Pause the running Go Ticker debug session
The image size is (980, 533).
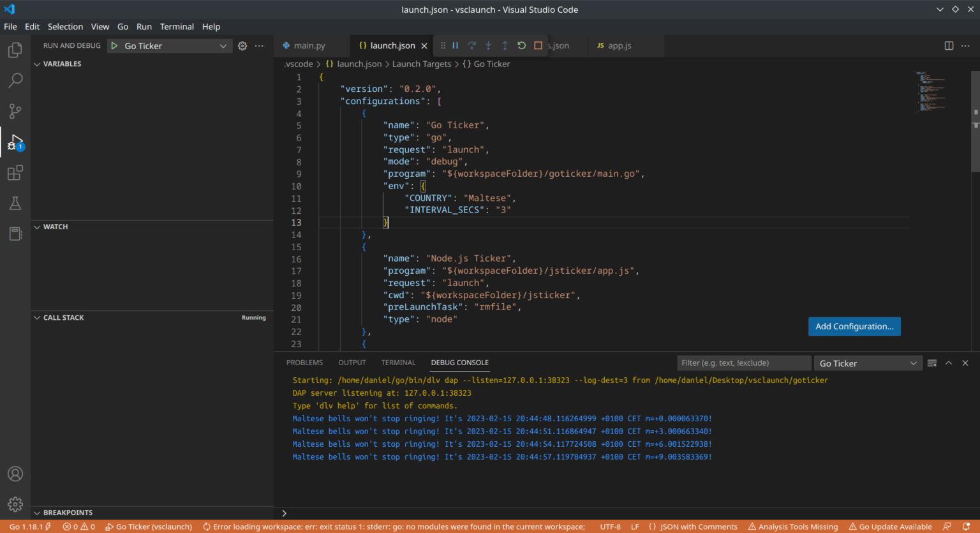click(456, 45)
